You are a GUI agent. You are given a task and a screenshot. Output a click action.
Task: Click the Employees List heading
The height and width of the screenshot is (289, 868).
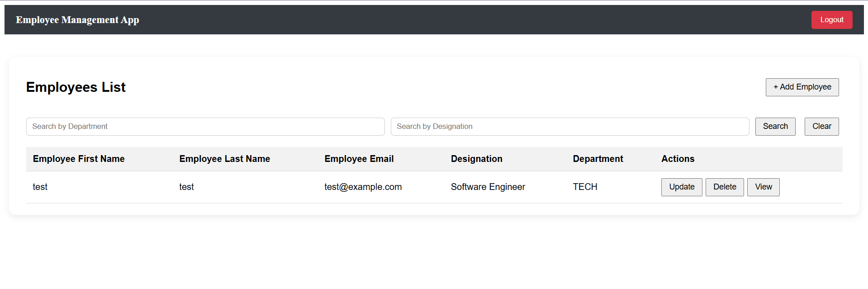click(x=76, y=87)
